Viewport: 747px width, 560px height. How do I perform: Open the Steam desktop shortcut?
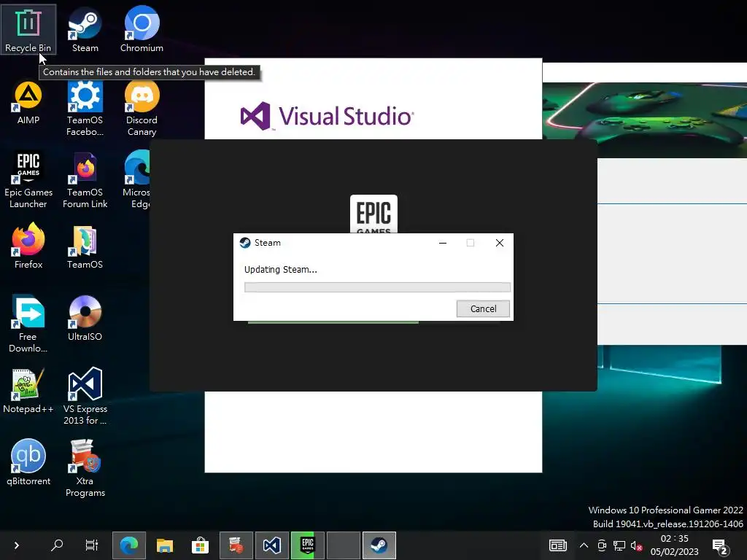click(x=85, y=29)
